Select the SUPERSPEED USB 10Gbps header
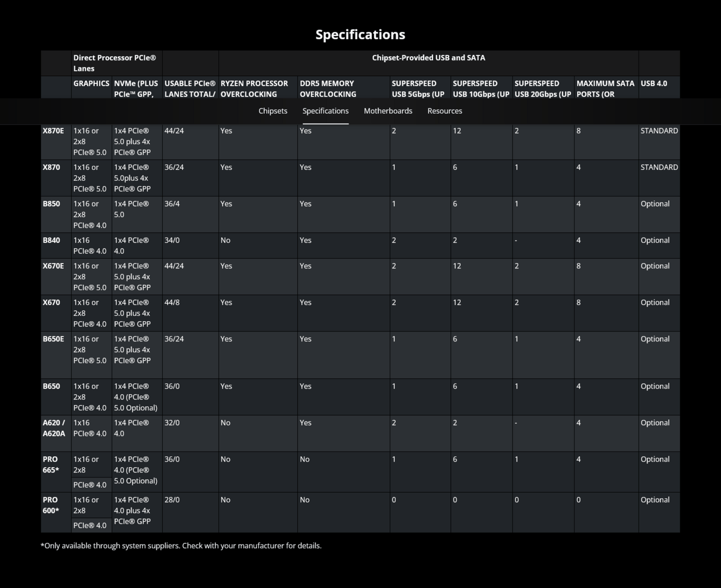 click(x=481, y=89)
